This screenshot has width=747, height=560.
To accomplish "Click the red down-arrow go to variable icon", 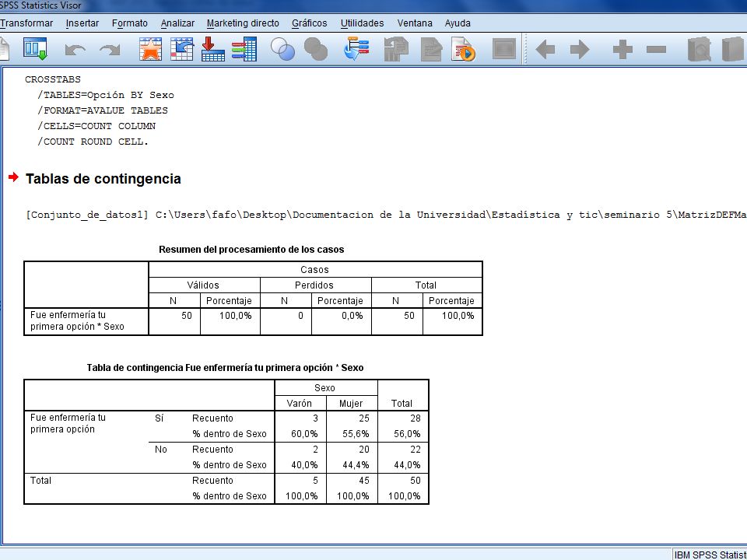I will tap(213, 49).
